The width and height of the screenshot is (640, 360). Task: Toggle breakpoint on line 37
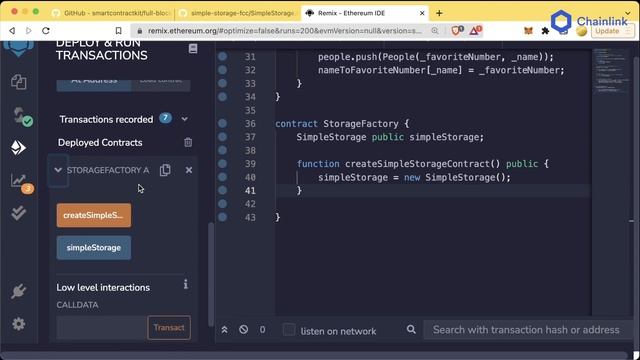pos(222,137)
